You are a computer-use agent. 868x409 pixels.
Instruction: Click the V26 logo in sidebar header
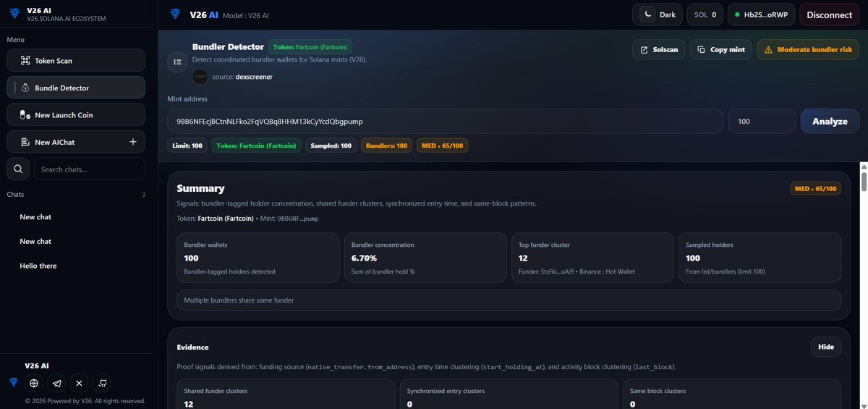click(15, 14)
